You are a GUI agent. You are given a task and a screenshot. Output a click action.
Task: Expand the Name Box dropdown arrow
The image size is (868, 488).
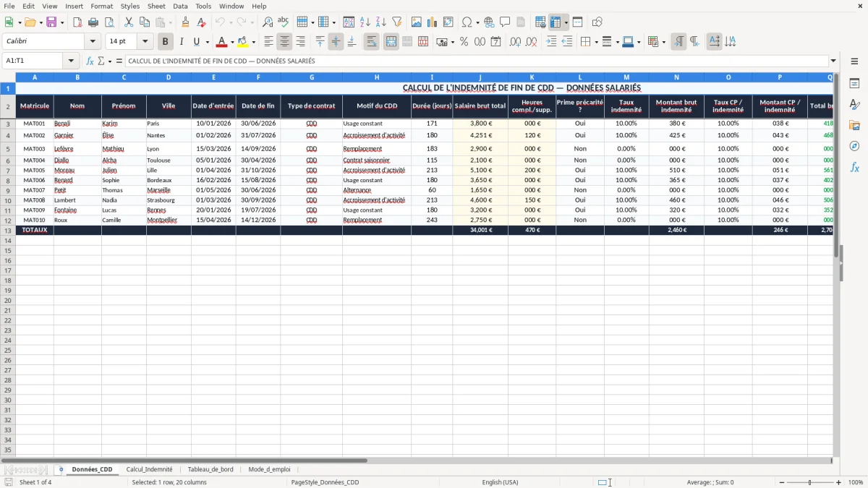[x=71, y=61]
